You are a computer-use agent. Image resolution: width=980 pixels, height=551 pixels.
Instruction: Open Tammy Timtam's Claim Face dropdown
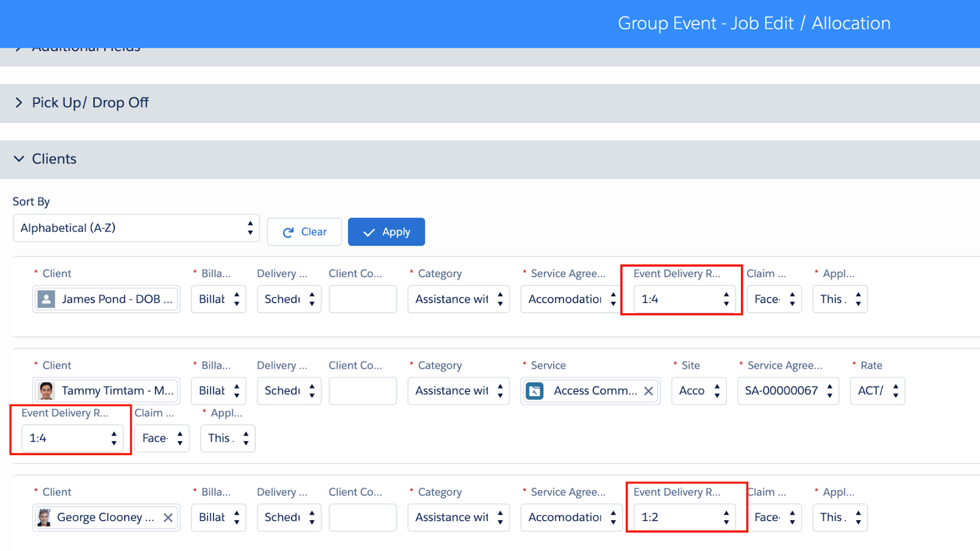[x=162, y=438]
